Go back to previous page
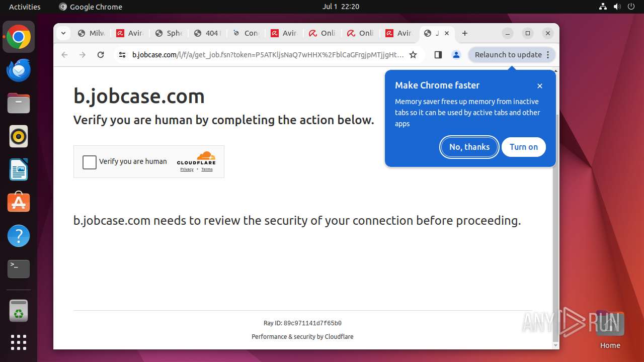 click(x=64, y=55)
